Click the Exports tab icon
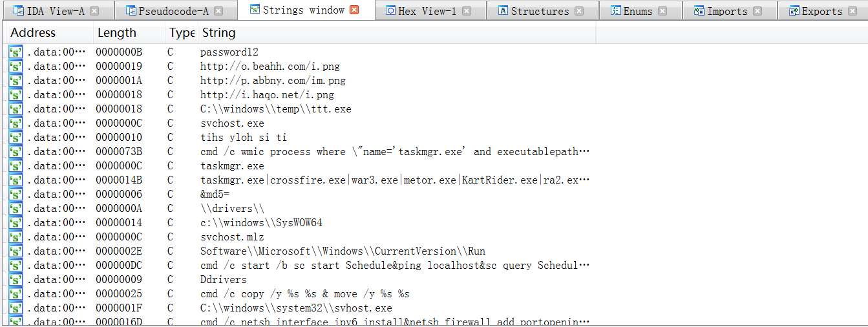Screen dimensions: 868x327 794,11
